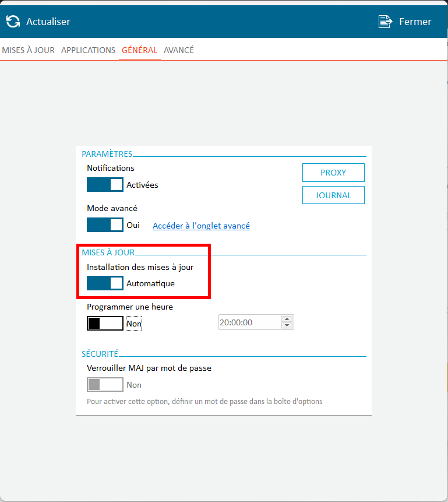
Task: Click the Non label under Programmer une heure
Action: 134,324
